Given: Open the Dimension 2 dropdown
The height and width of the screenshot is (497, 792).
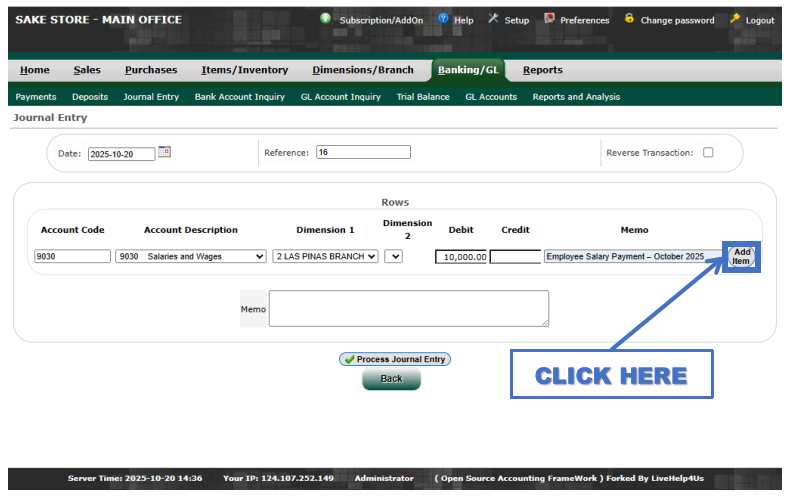Looking at the screenshot, I should coord(393,256).
